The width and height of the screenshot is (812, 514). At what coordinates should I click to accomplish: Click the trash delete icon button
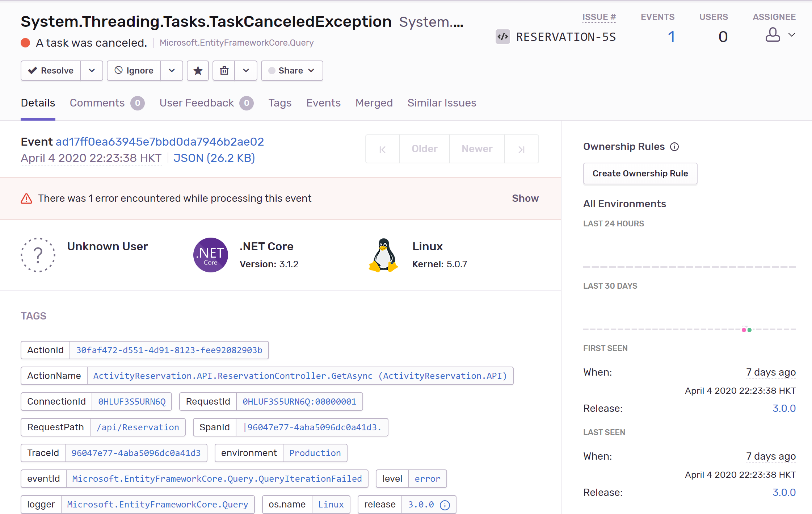pyautogui.click(x=224, y=71)
